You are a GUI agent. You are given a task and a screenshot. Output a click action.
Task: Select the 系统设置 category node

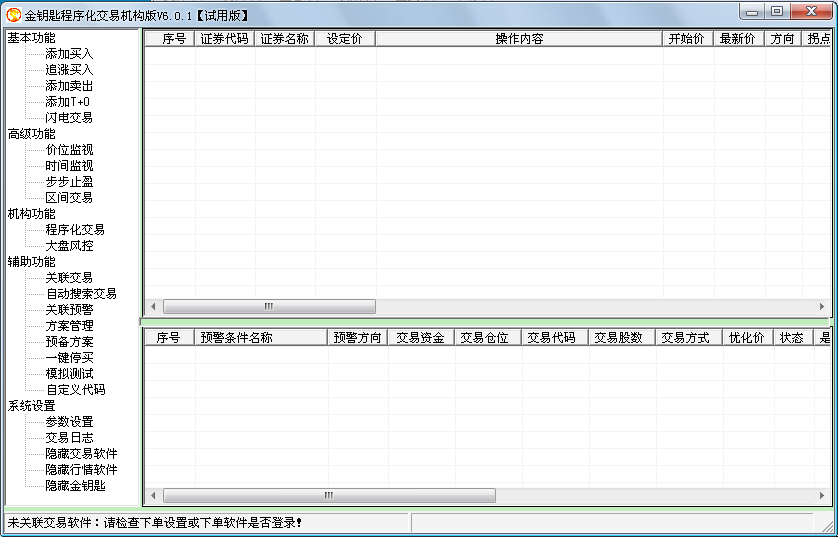32,406
